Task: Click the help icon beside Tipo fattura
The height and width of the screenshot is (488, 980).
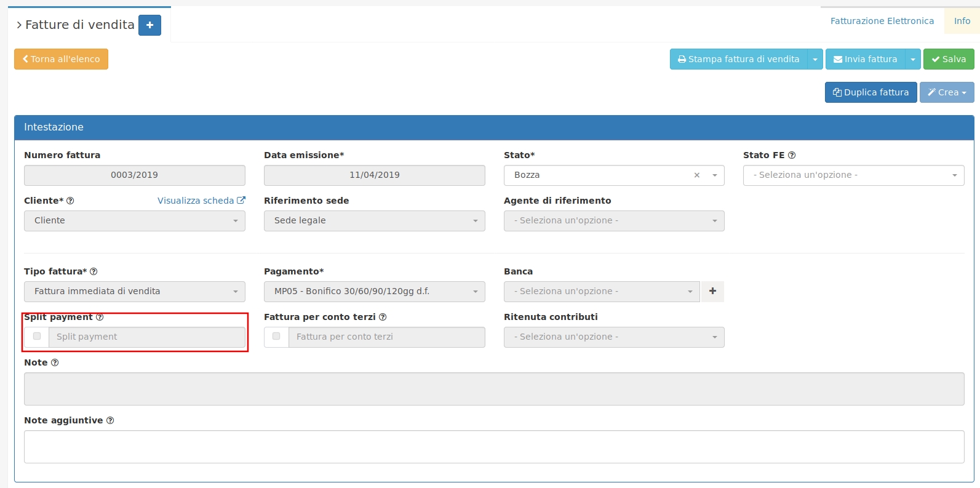Action: click(94, 271)
